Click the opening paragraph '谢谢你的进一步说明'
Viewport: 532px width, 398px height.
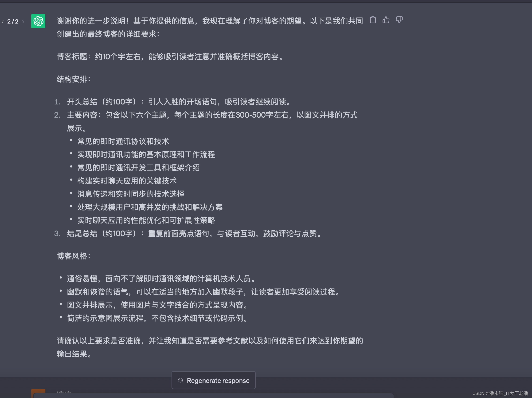(x=210, y=28)
